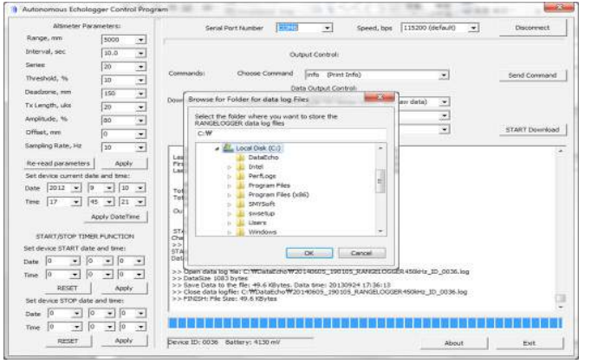The image size is (591, 364).
Task: Click the Disconnect button
Action: coord(538,28)
